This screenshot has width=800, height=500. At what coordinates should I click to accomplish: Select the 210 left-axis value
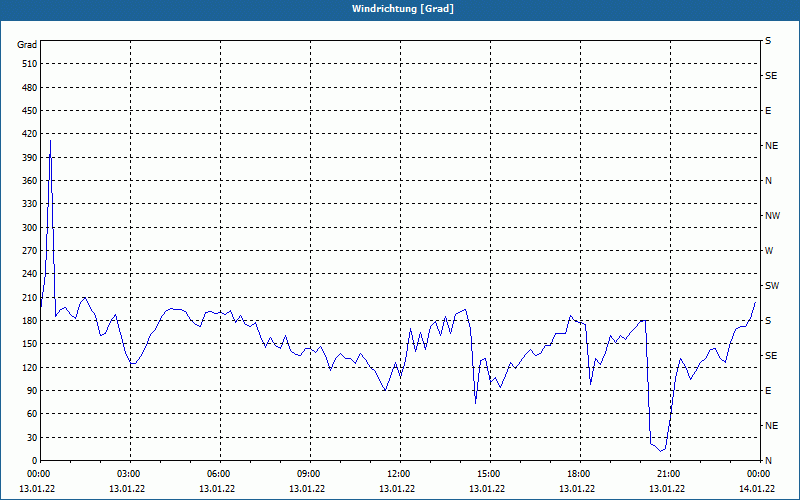(x=30, y=297)
